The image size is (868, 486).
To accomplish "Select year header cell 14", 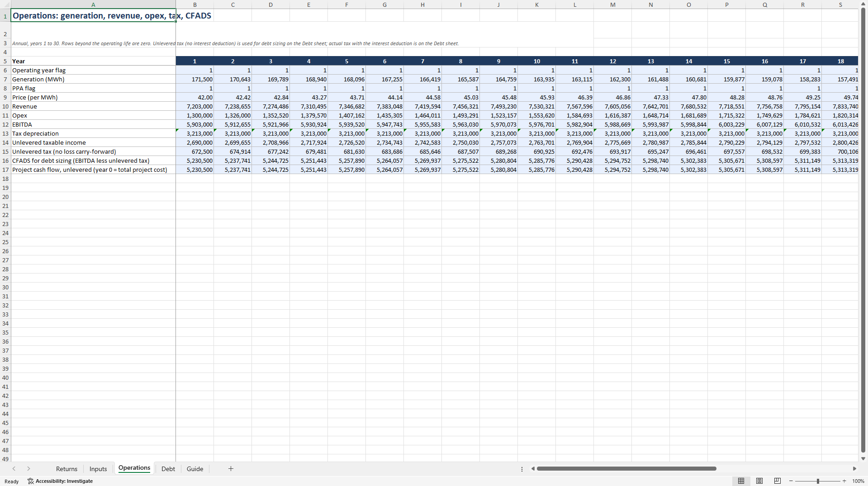I will coord(689,61).
